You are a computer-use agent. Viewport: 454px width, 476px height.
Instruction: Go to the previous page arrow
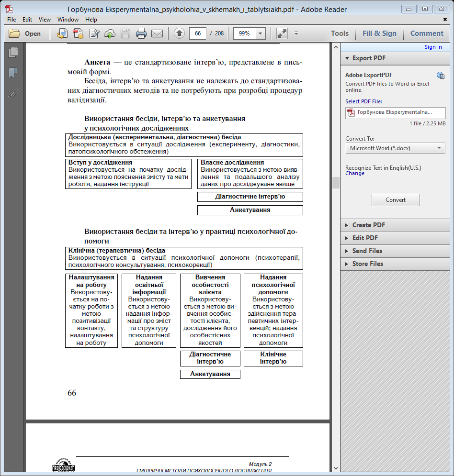pyautogui.click(x=179, y=33)
